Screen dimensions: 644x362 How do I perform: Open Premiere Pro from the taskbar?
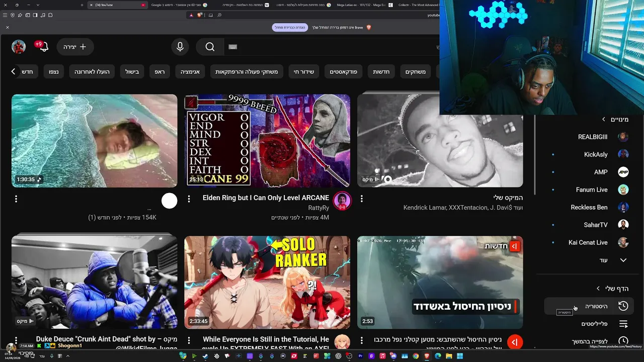click(x=360, y=356)
